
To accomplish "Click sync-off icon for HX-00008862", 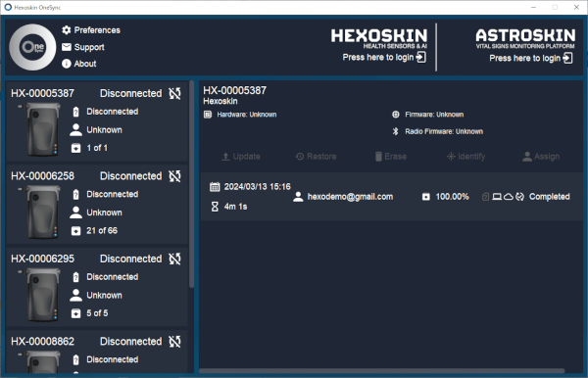I will pyautogui.click(x=174, y=342).
